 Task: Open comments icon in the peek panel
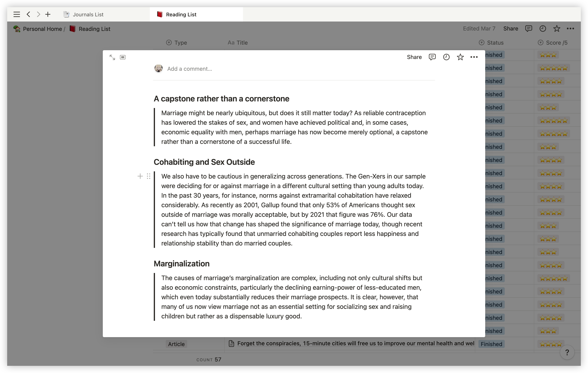pos(432,57)
